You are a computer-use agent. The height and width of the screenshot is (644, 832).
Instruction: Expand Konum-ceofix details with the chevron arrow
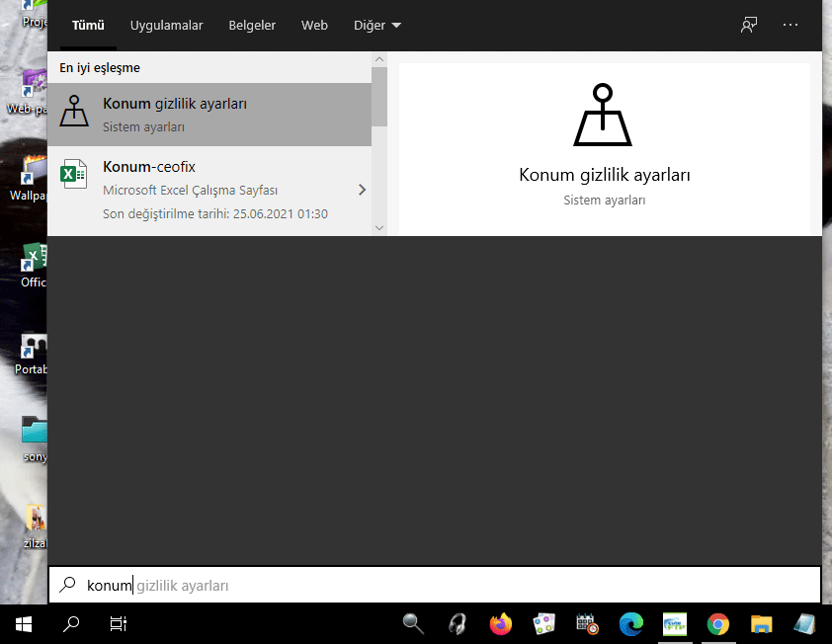tap(362, 190)
